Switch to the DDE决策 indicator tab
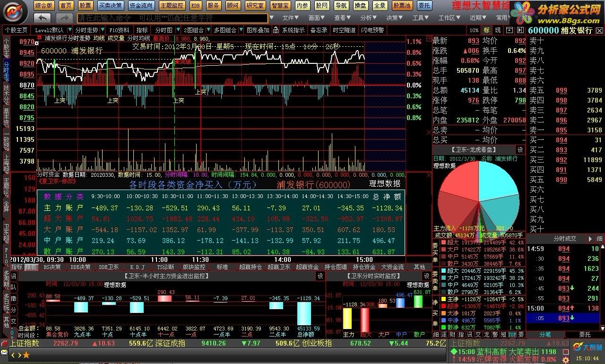 point(80,267)
